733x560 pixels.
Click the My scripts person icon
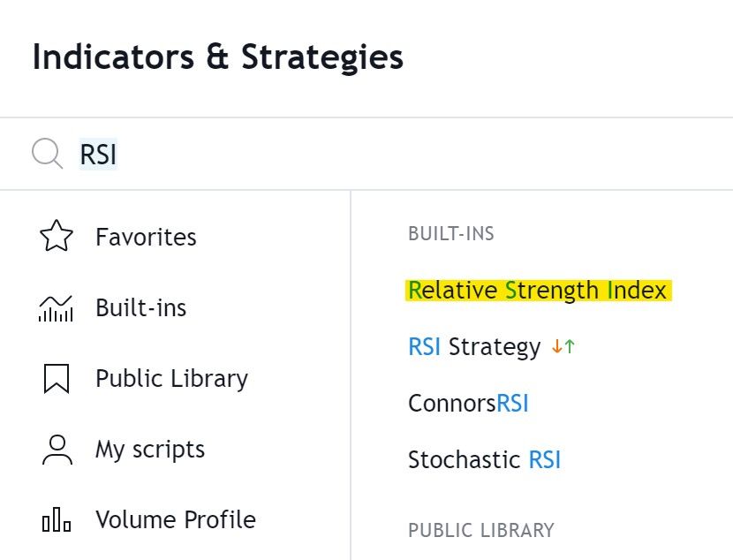(56, 449)
